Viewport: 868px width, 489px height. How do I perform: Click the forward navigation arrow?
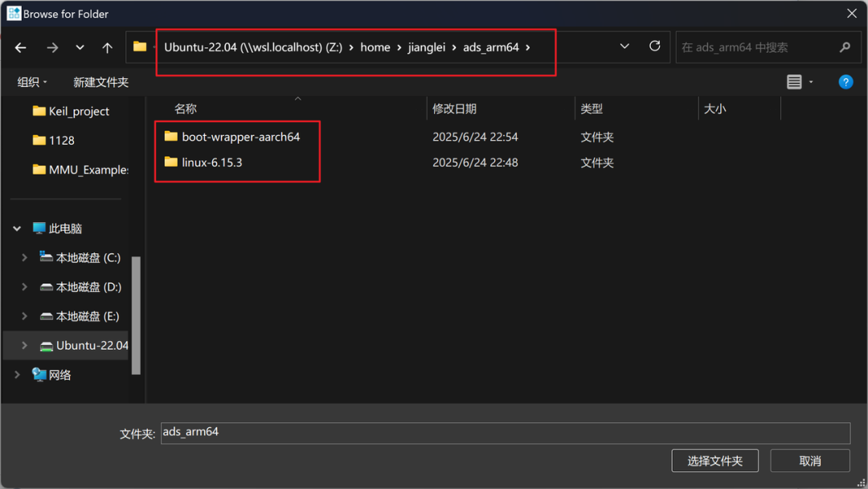click(x=52, y=47)
